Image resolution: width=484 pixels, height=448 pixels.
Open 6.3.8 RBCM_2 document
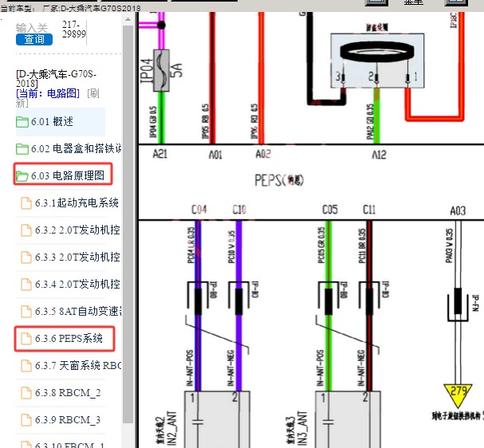click(61, 393)
